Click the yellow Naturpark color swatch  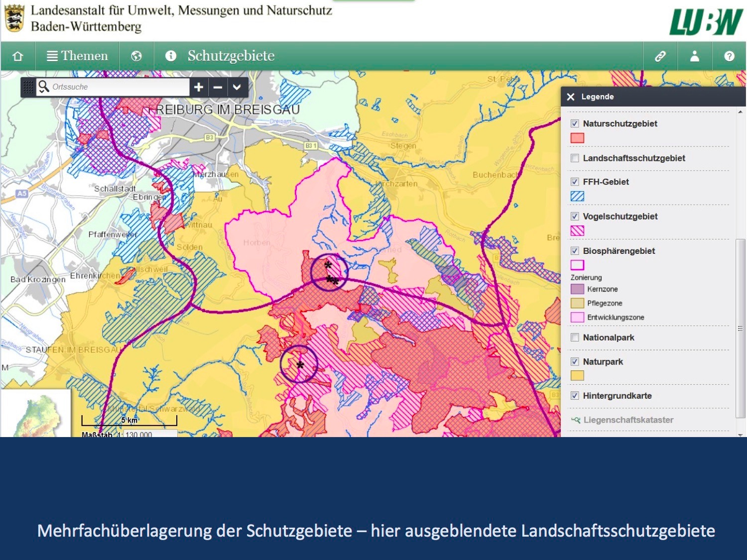coord(577,376)
